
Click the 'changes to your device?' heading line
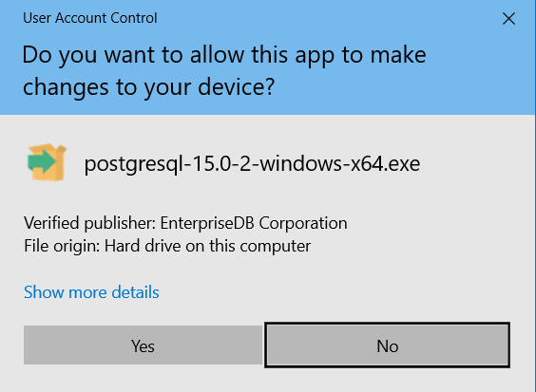pos(148,87)
